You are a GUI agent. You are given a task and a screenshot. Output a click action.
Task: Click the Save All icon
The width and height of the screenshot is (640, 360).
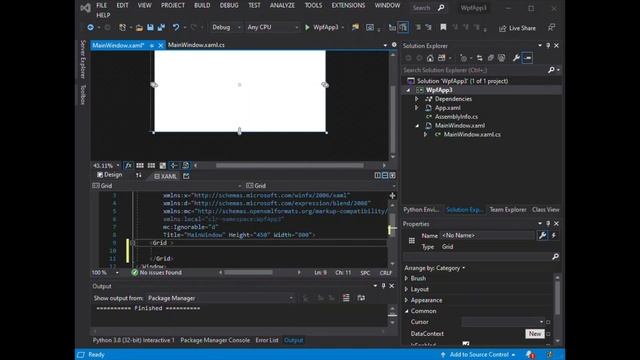(x=161, y=27)
